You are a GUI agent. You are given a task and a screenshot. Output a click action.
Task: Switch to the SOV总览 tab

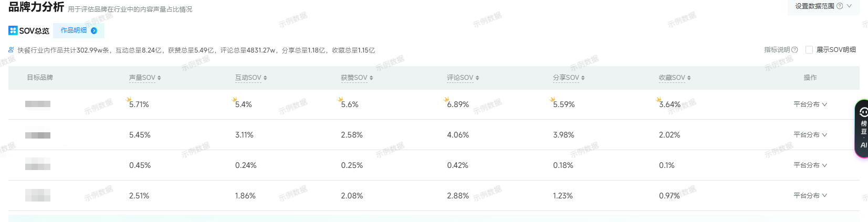(29, 30)
